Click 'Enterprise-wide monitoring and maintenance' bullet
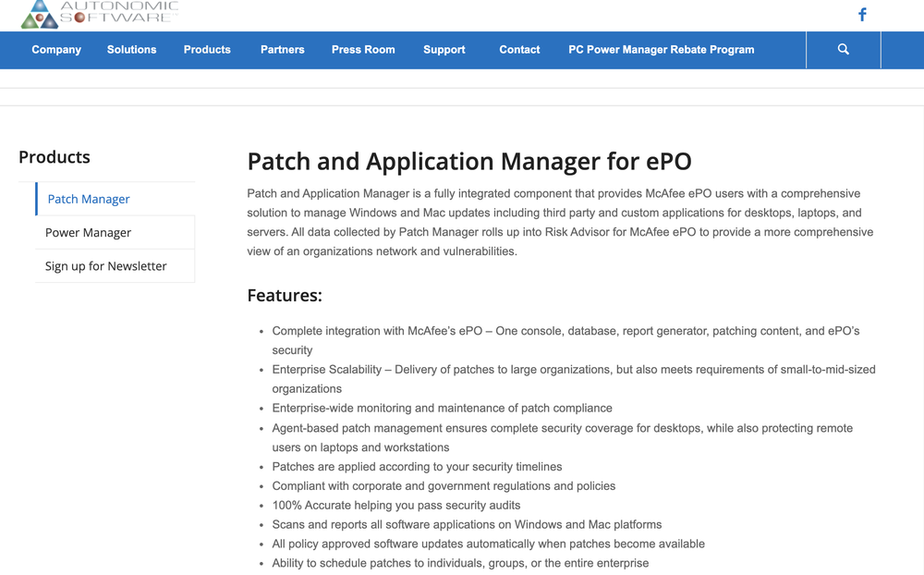The image size is (924, 575). (x=442, y=408)
